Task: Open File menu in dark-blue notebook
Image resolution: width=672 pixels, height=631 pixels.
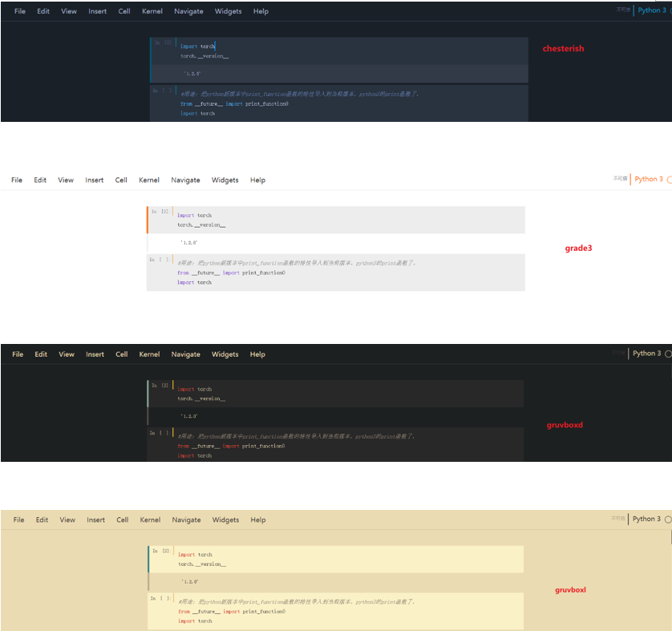Action: pos(20,11)
